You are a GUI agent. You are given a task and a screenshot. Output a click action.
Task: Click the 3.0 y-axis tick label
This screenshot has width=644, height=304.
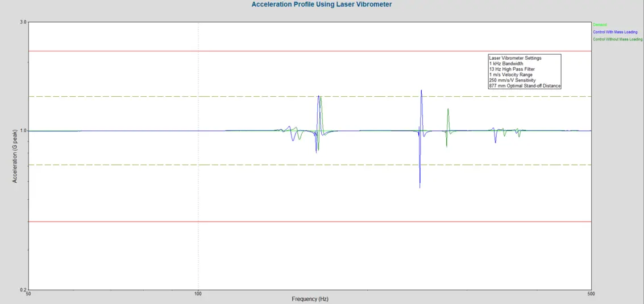(x=23, y=22)
